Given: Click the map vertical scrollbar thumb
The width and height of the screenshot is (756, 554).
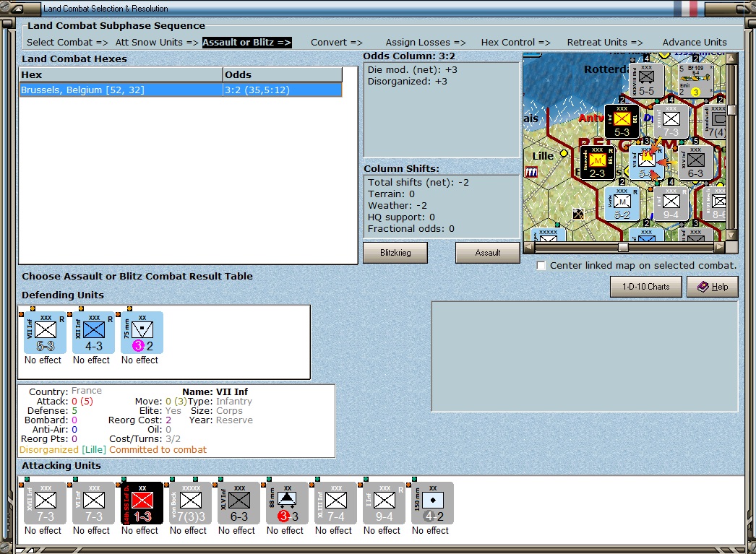Looking at the screenshot, I should 731,110.
